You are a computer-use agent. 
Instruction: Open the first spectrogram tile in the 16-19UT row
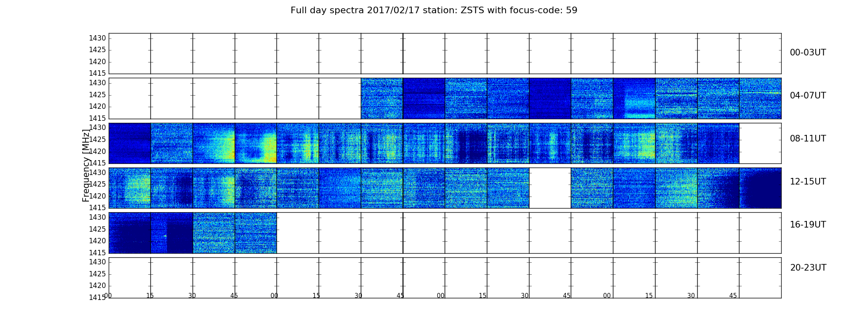130,233
